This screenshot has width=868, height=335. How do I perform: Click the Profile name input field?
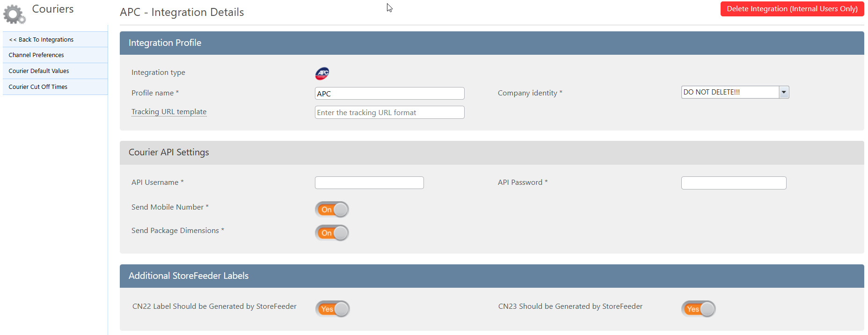(390, 94)
